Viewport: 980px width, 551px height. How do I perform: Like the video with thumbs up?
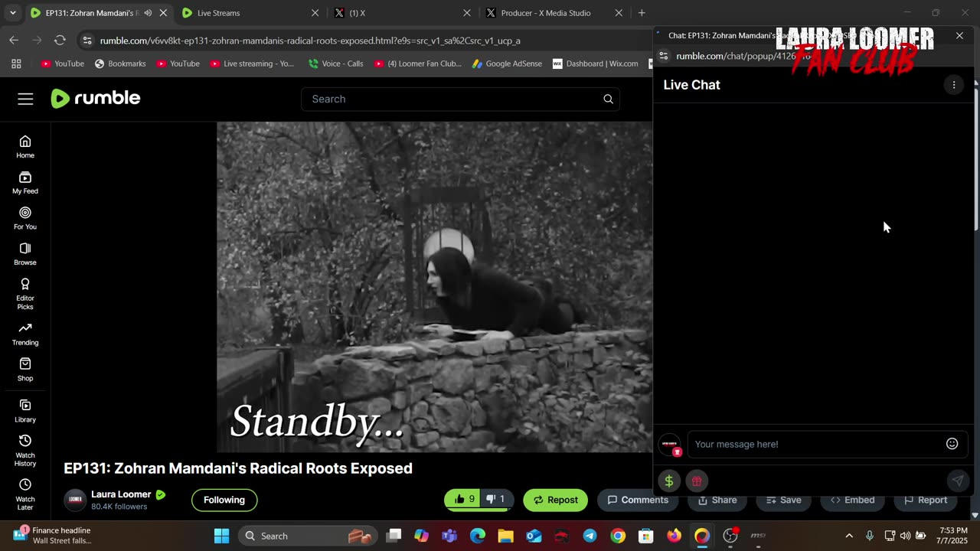(465, 500)
